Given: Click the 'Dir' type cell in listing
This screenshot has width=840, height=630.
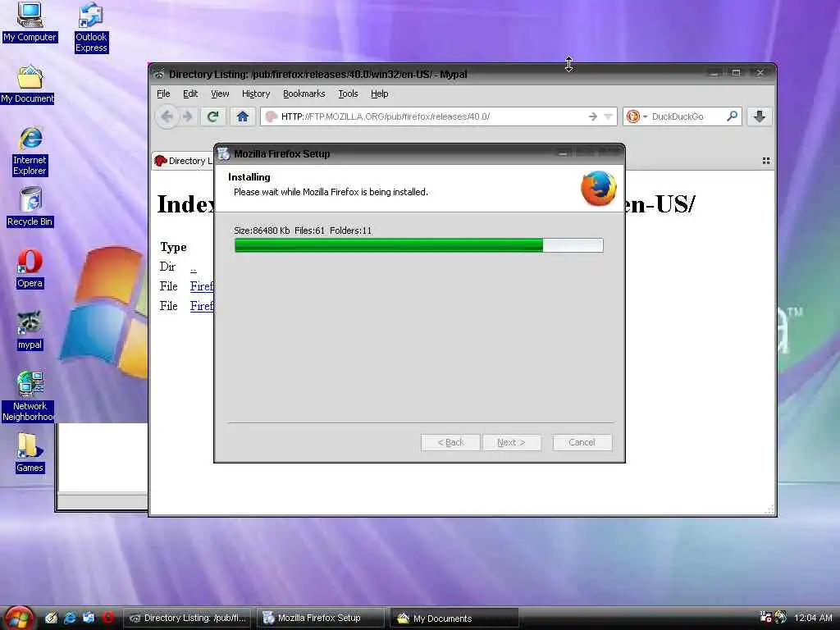Looking at the screenshot, I should 167,267.
